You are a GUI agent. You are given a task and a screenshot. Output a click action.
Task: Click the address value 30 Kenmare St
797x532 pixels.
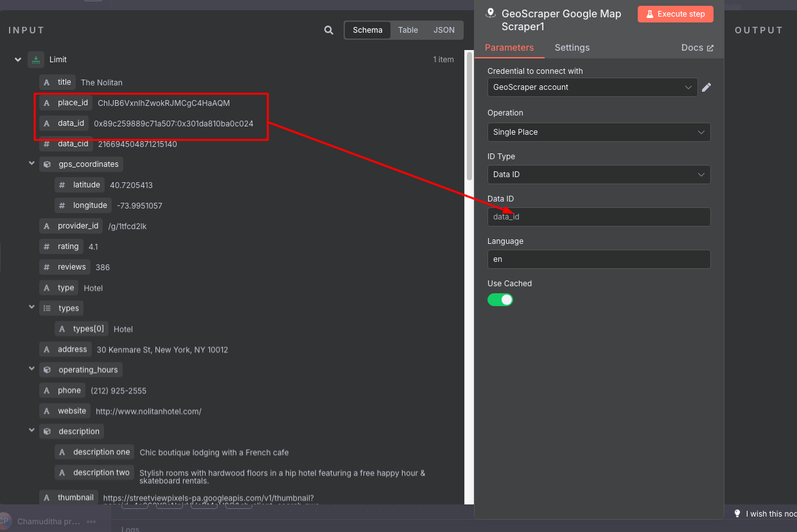click(162, 350)
